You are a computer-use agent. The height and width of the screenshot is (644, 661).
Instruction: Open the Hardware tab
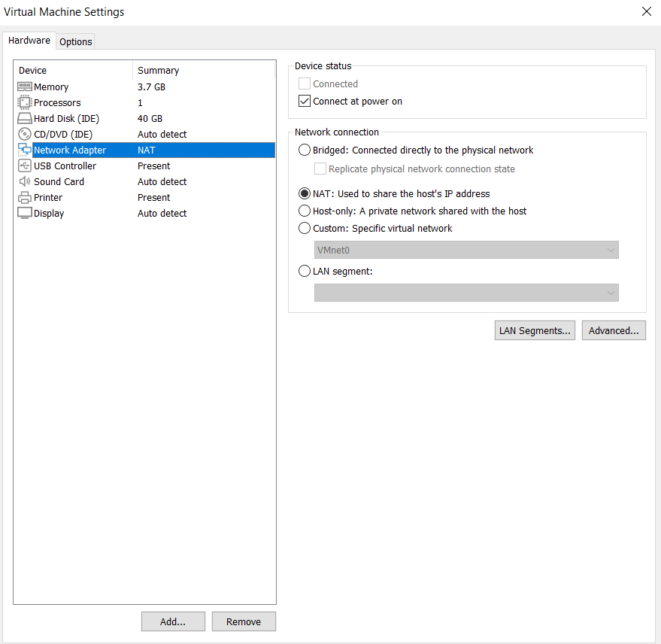pos(29,41)
